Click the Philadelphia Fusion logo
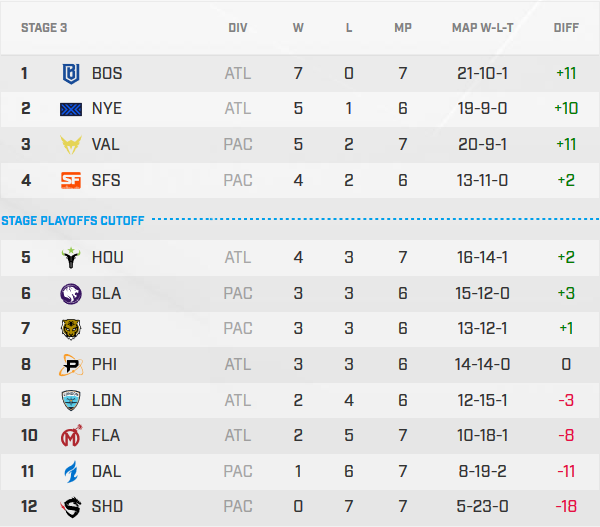Image resolution: width=600 pixels, height=527 pixels. (71, 365)
